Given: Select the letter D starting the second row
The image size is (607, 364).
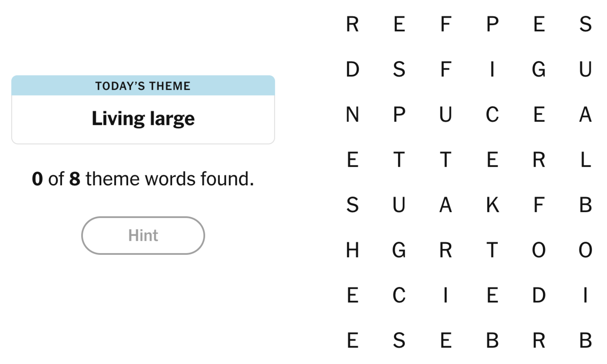Looking at the screenshot, I should click(x=352, y=70).
